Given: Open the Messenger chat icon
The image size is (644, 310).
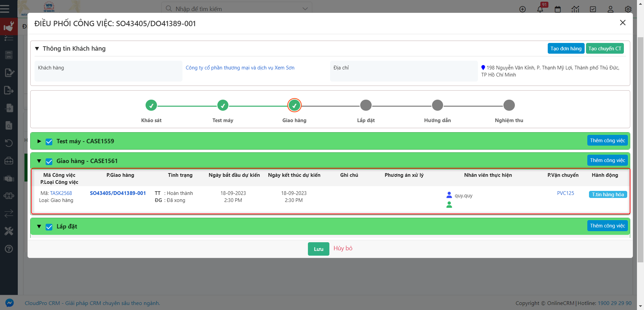Looking at the screenshot, I should (x=9, y=303).
